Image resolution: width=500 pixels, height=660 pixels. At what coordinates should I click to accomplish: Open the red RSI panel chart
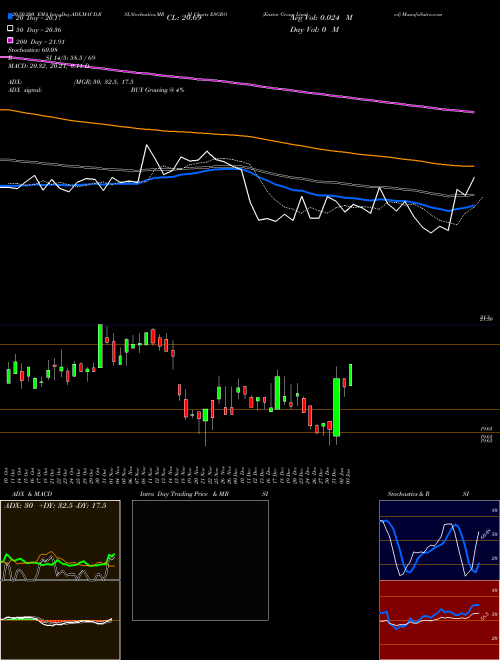coord(439,620)
